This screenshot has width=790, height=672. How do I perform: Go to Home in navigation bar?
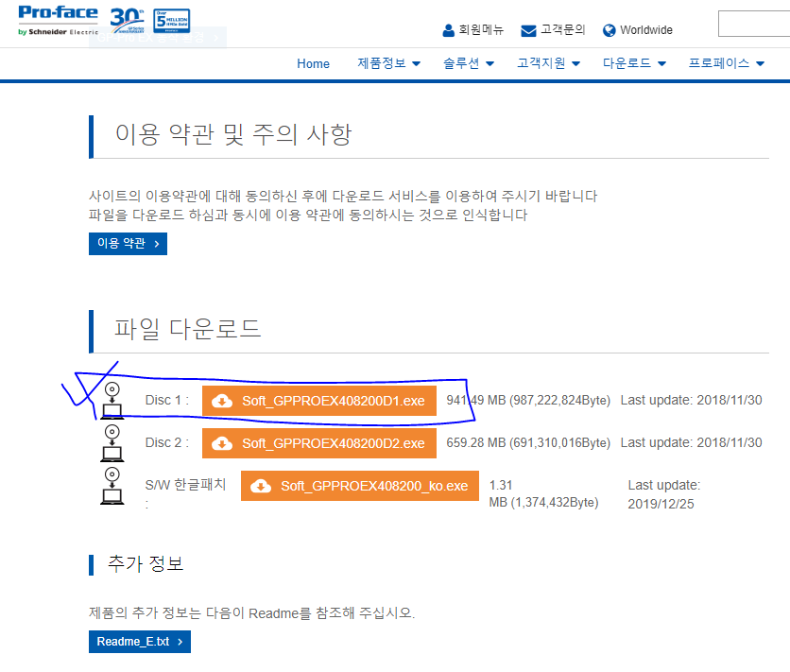[x=313, y=63]
